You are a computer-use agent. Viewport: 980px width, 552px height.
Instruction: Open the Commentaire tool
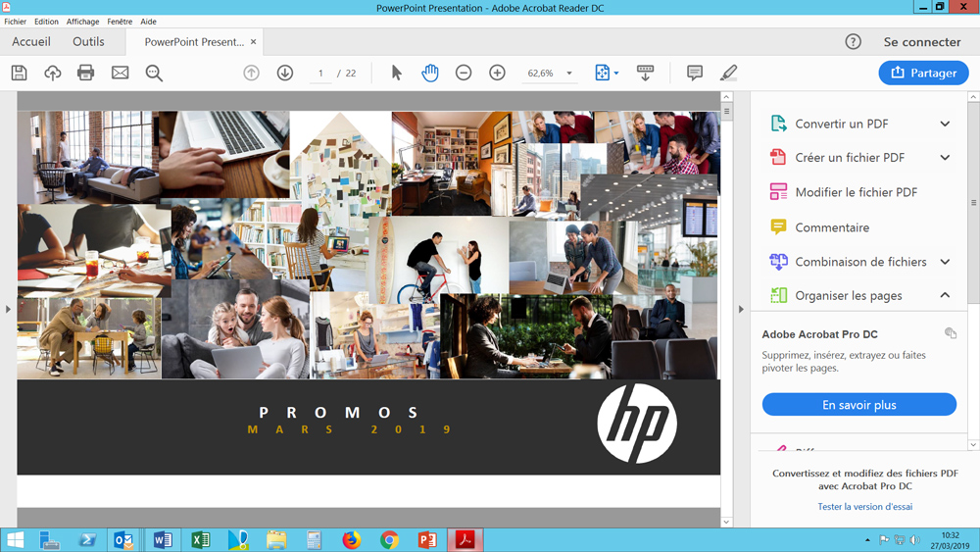click(x=832, y=227)
